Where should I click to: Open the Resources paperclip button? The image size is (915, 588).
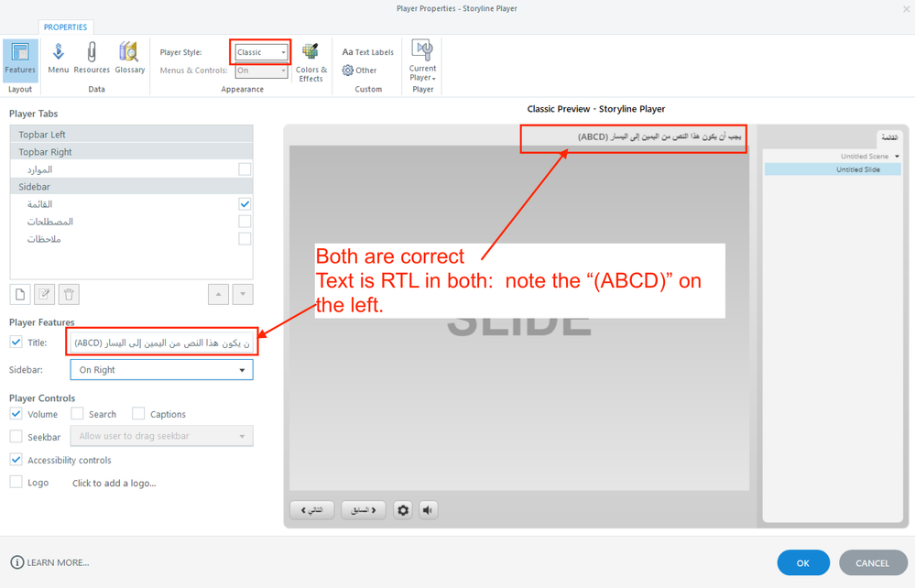coord(92,59)
